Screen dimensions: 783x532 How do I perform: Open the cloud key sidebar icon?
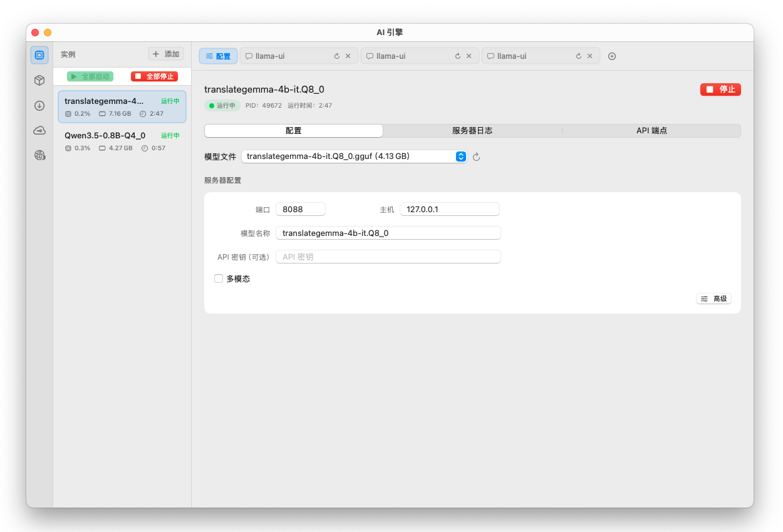click(x=39, y=130)
